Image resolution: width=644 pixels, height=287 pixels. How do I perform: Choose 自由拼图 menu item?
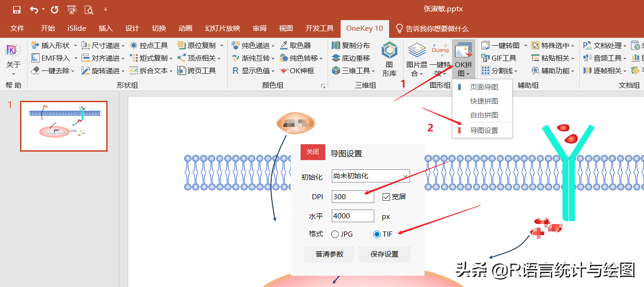[x=482, y=115]
